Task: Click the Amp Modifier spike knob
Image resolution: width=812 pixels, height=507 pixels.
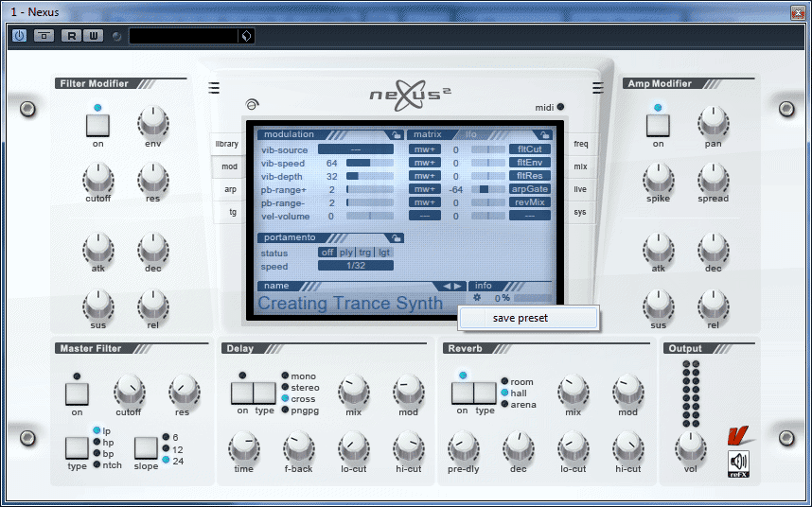Action: (x=658, y=178)
